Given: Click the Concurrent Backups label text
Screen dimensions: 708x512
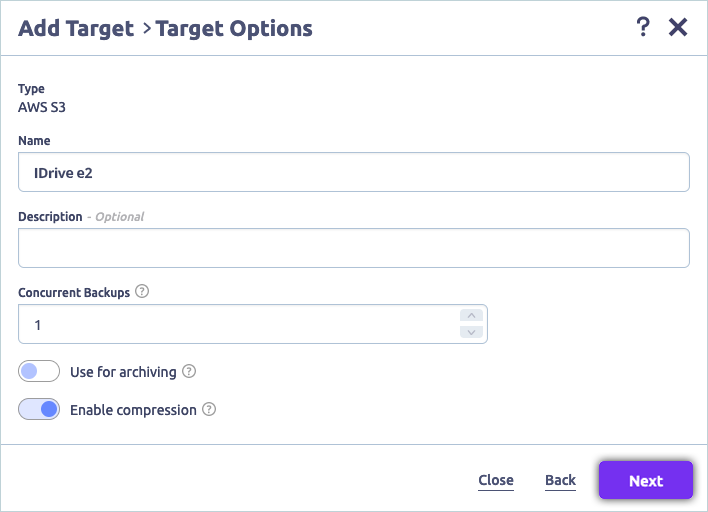Looking at the screenshot, I should point(74,292).
